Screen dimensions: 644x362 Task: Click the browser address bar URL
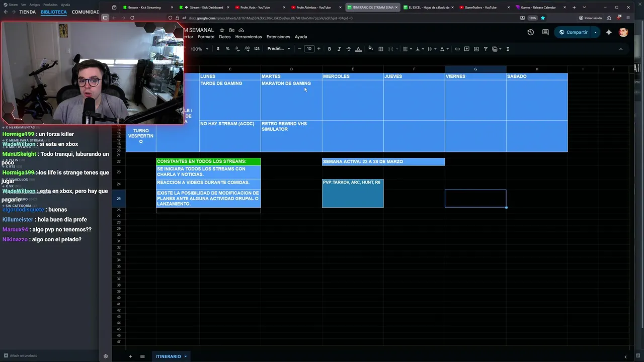tap(271, 18)
